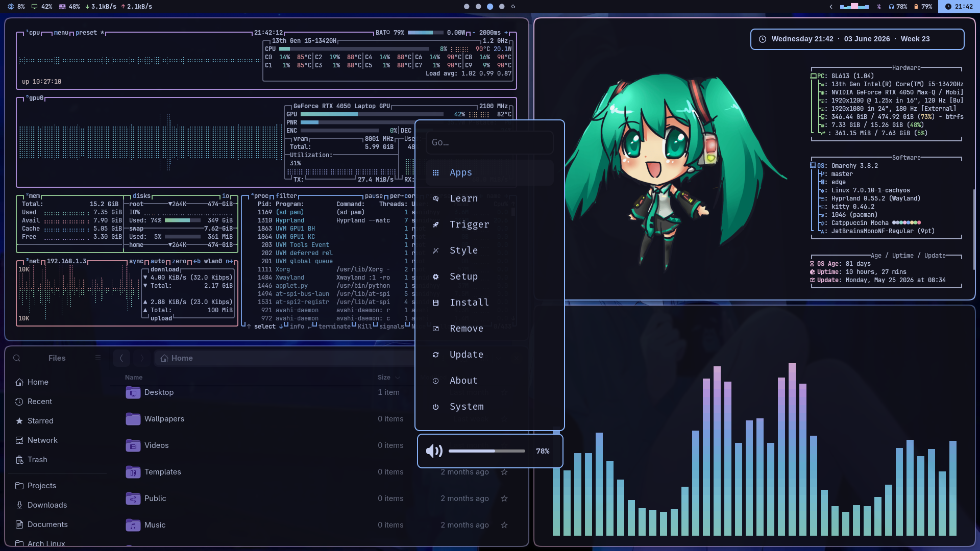Click the Apps grid icon
Screen dimensions: 980x551
(x=435, y=172)
